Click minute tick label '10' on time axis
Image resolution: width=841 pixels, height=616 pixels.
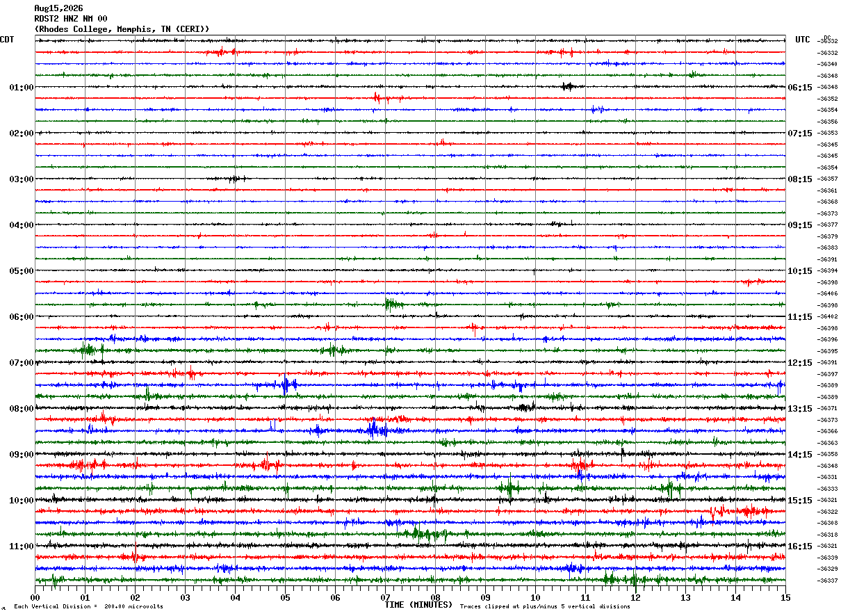tap(535, 597)
